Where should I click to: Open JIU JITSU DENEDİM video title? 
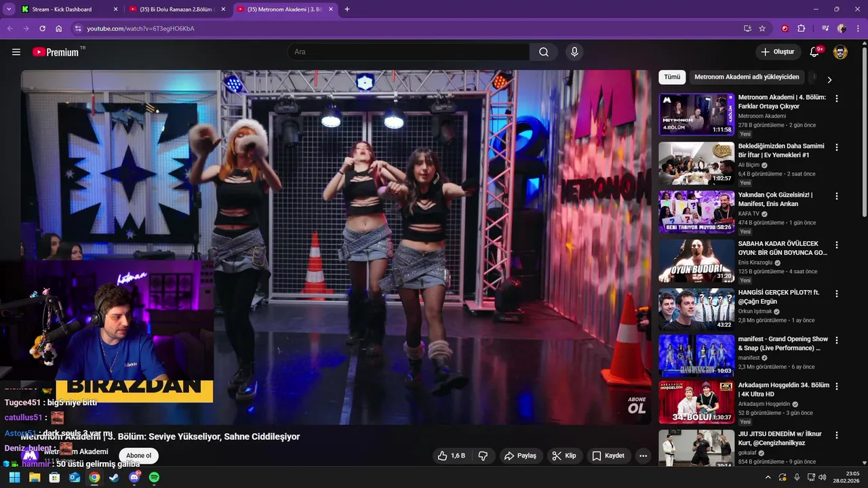click(781, 439)
